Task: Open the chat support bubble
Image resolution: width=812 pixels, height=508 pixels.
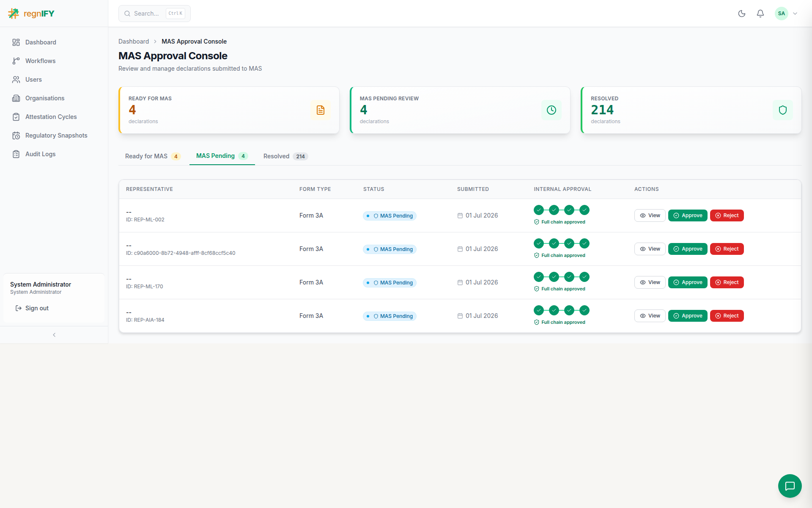Action: click(790, 486)
